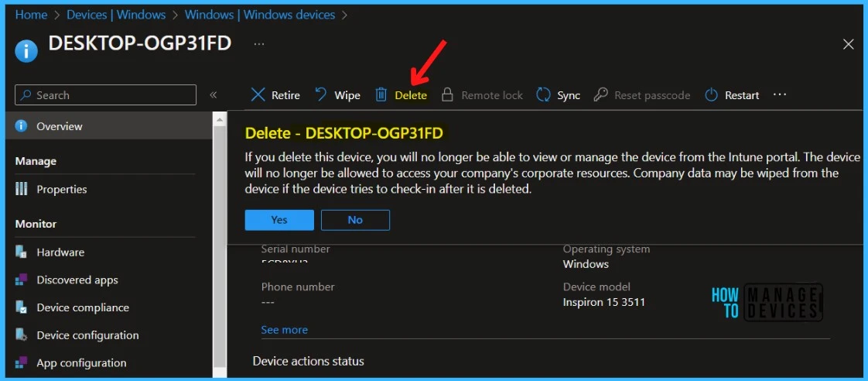Click the Device configuration icon
This screenshot has width=868, height=381.
click(x=22, y=335)
